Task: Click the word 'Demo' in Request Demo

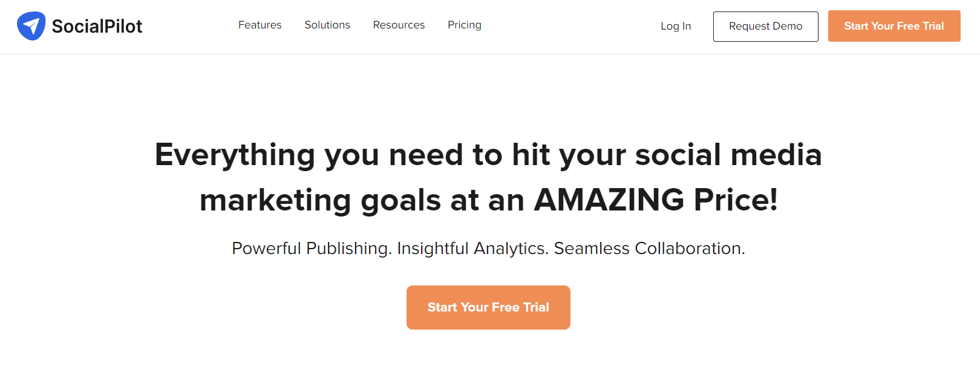Action: tap(787, 26)
